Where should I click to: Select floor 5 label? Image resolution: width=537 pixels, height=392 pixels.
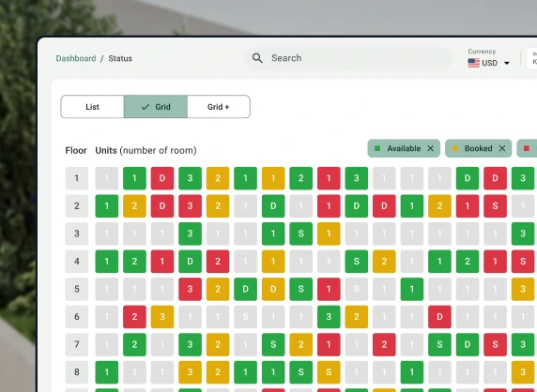tap(77, 289)
